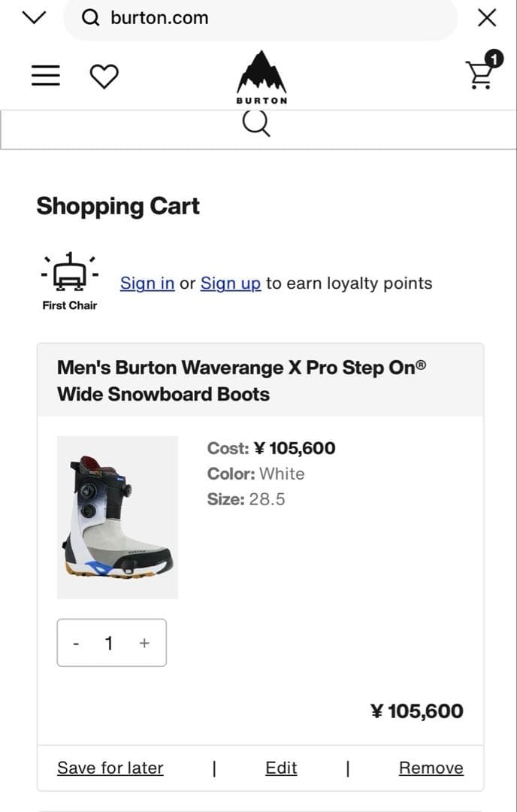Open the Sign up link
The height and width of the screenshot is (812, 517).
(x=230, y=283)
